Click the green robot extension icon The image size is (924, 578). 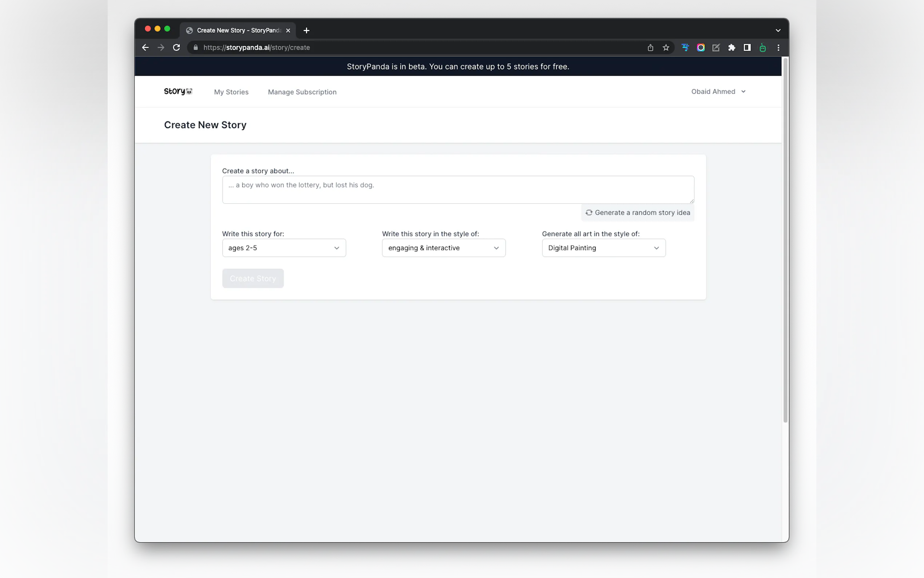(x=762, y=47)
